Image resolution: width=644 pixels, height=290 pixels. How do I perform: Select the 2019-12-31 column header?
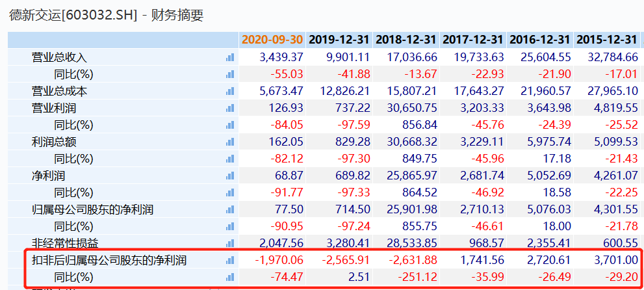pos(339,40)
